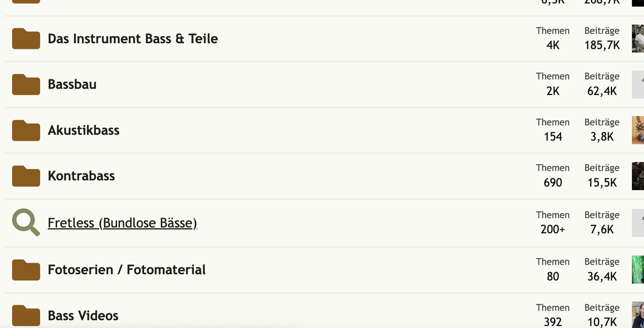Viewport: 644px width, 328px height.
Task: Click latest poster avatar in Akustikbass row
Action: 638,130
